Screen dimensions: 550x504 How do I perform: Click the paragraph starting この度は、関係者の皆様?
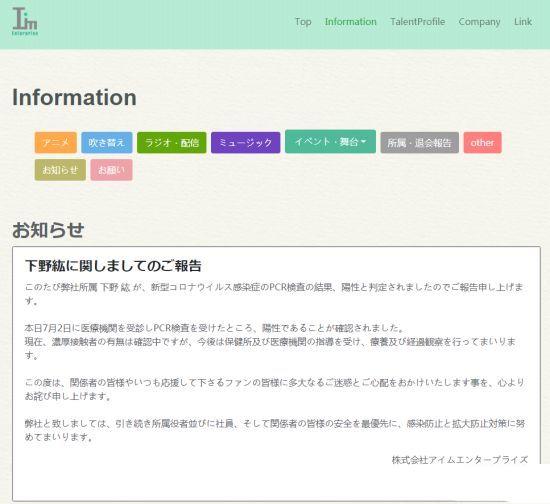274,389
